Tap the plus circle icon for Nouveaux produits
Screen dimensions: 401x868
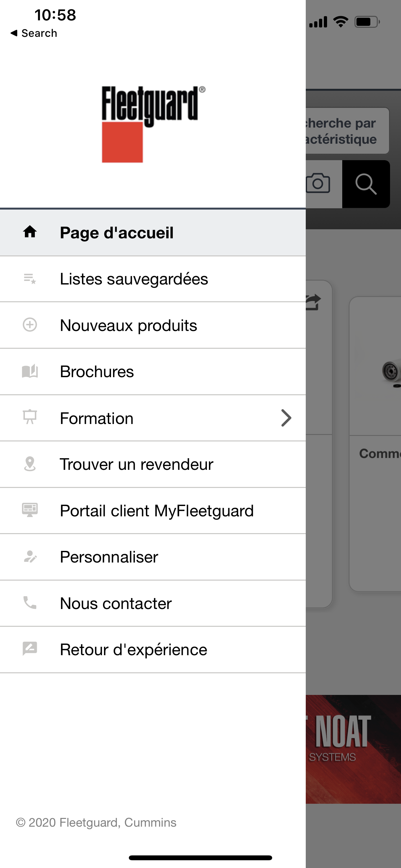tap(30, 325)
